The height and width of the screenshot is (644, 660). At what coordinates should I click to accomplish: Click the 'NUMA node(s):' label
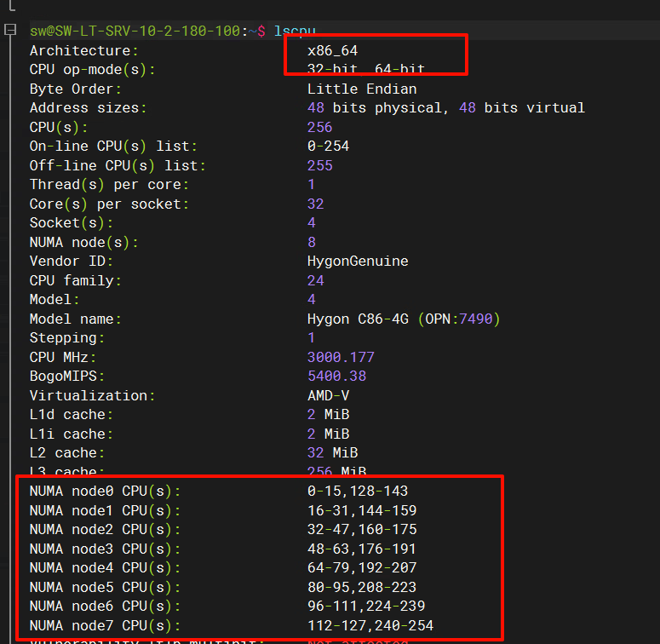coord(83,243)
